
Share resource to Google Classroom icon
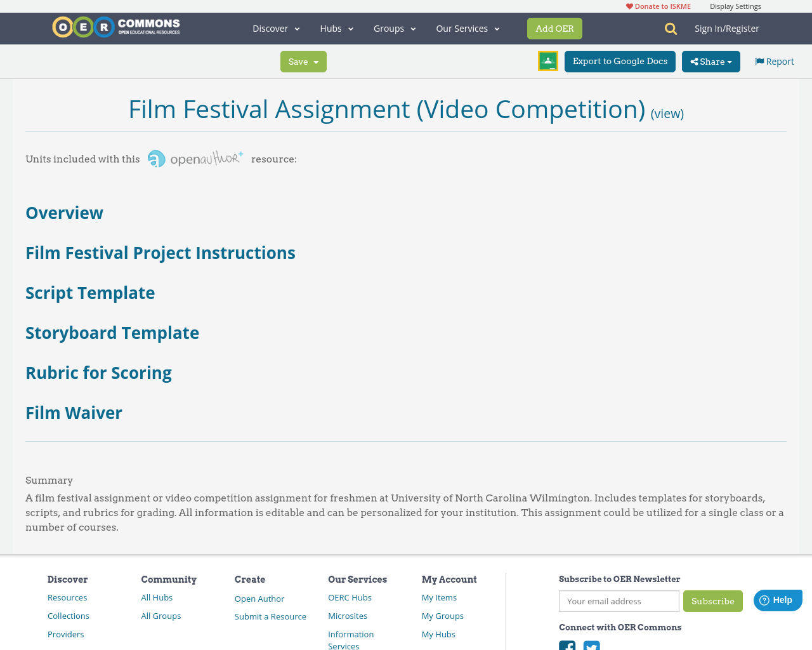point(547,60)
